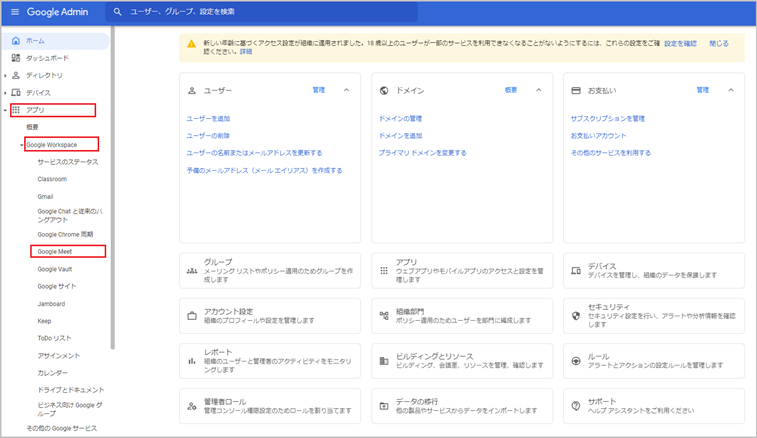Open Gmail in the sidebar
Screen dimensions: 757x438
click(45, 197)
